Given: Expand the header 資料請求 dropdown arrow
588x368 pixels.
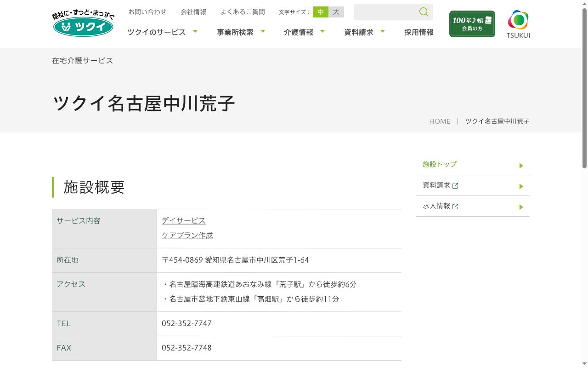Looking at the screenshot, I should pyautogui.click(x=383, y=31).
